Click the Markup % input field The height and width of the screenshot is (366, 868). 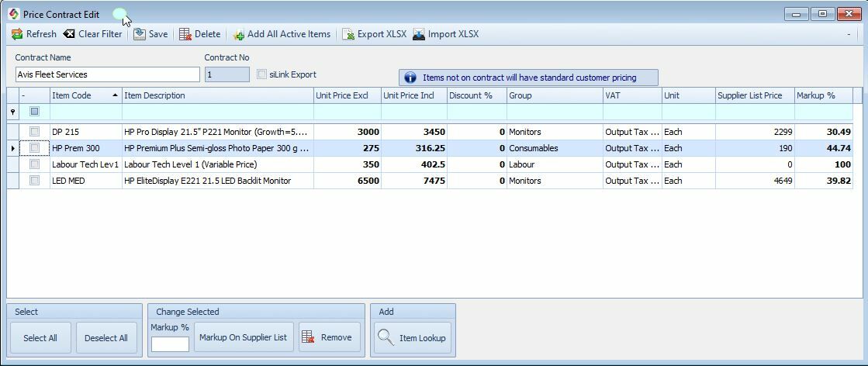170,344
